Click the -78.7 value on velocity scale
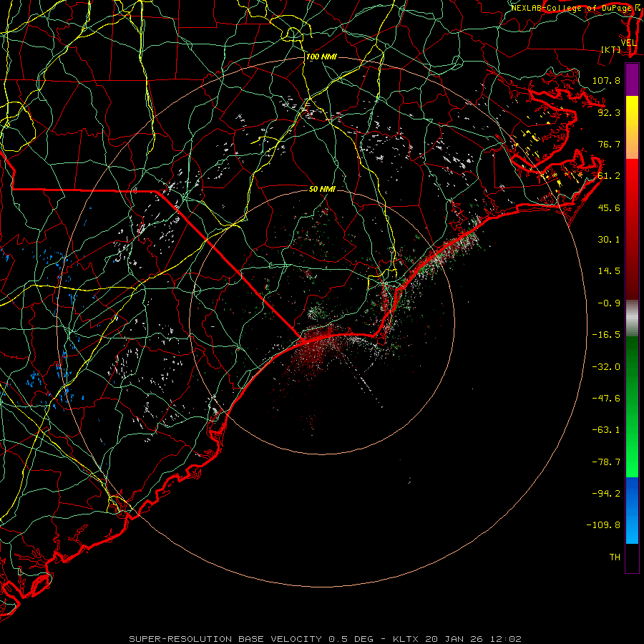This screenshot has height=644, width=644. 606,462
